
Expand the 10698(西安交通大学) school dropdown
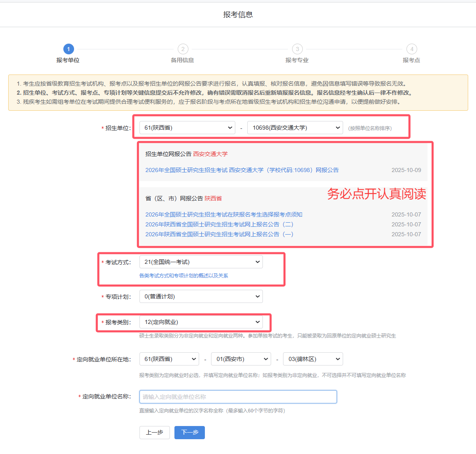point(295,128)
